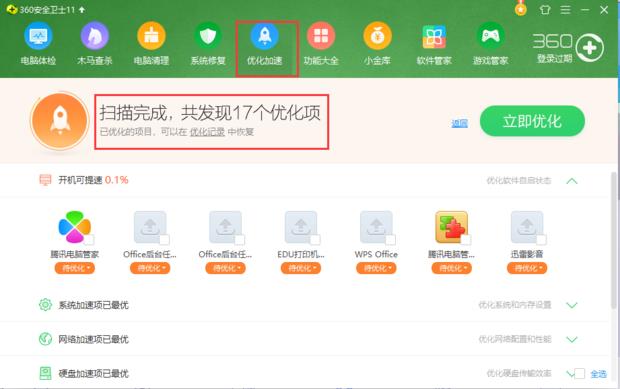Click the 立即优化 button
This screenshot has height=389, width=620.
click(x=532, y=121)
